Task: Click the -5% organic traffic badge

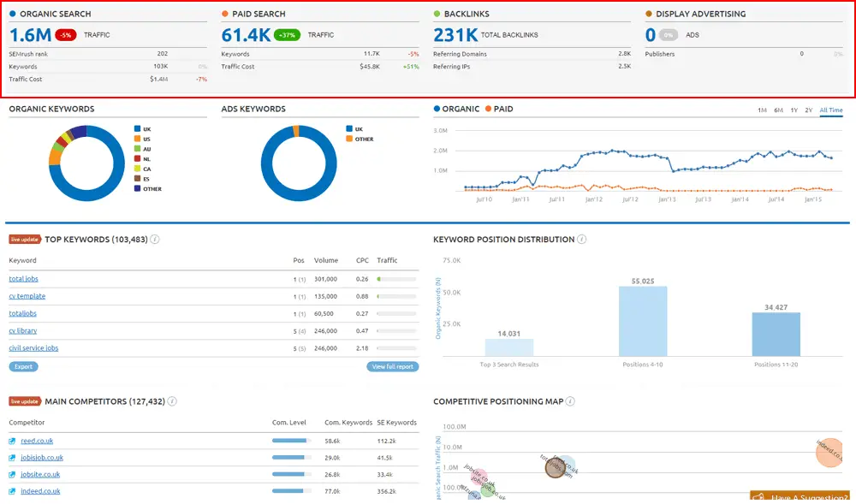Action: tap(66, 35)
